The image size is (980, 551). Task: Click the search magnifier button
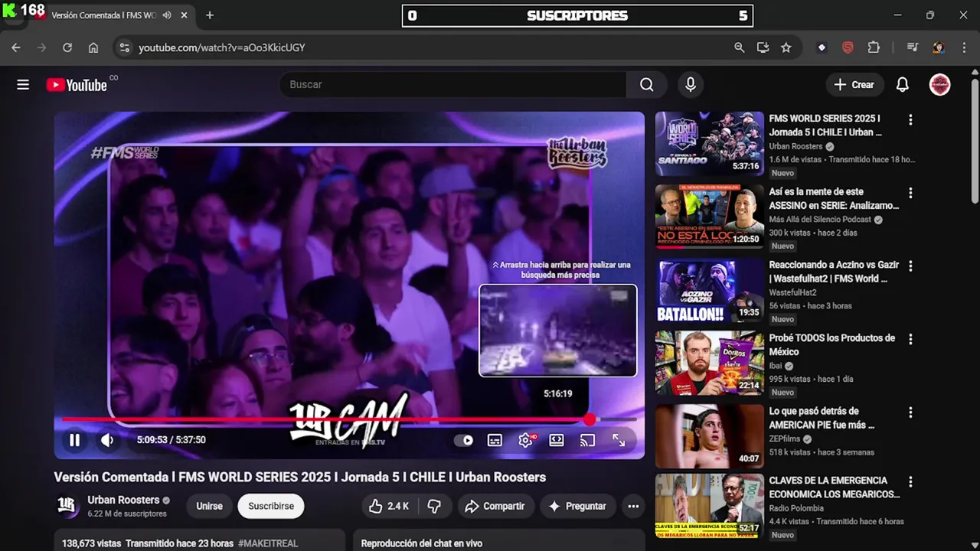[x=647, y=85]
